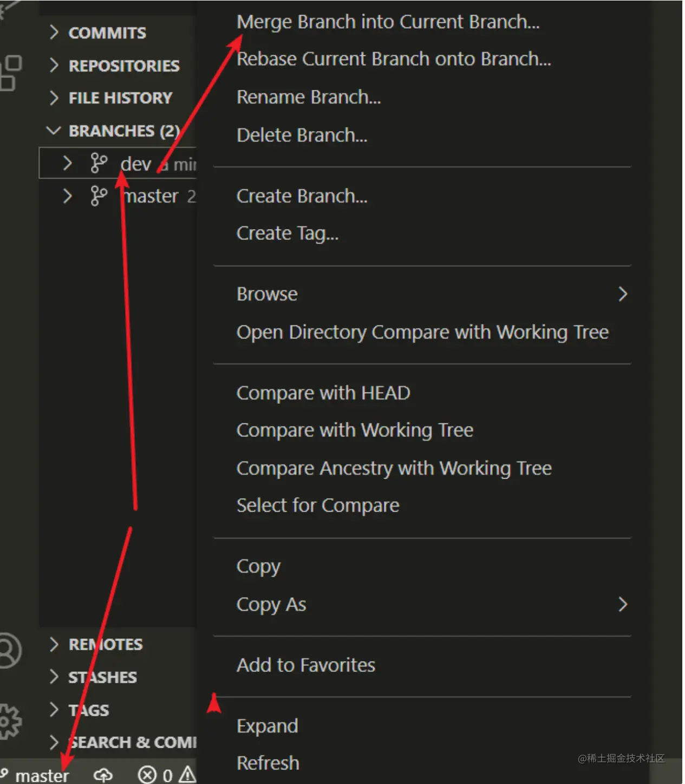Choose Compare Ancestry with Working Tree
Image resolution: width=685 pixels, height=784 pixels.
394,468
